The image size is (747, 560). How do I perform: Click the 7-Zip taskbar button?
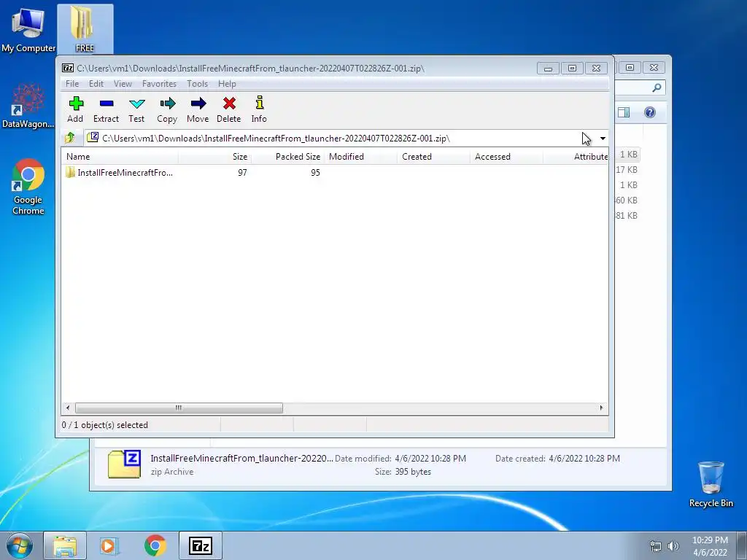point(201,545)
